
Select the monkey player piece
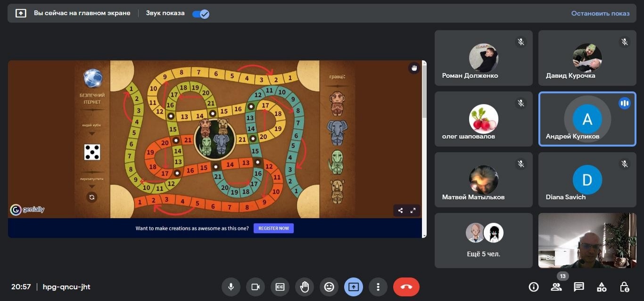[x=337, y=104]
